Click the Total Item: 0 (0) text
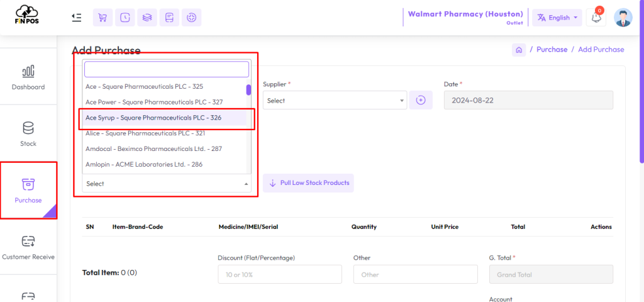Image resolution: width=644 pixels, height=302 pixels. pyautogui.click(x=109, y=272)
